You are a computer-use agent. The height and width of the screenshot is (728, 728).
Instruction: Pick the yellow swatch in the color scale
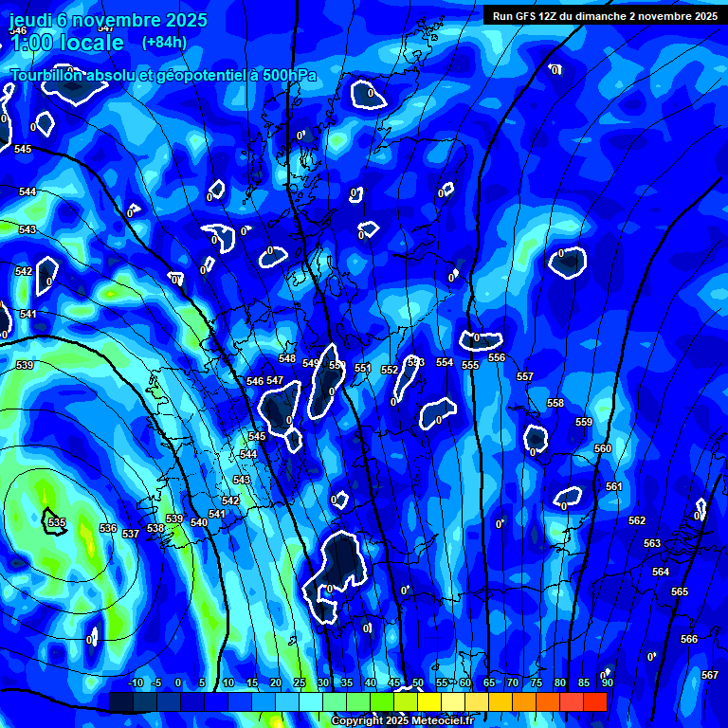[x=428, y=702]
